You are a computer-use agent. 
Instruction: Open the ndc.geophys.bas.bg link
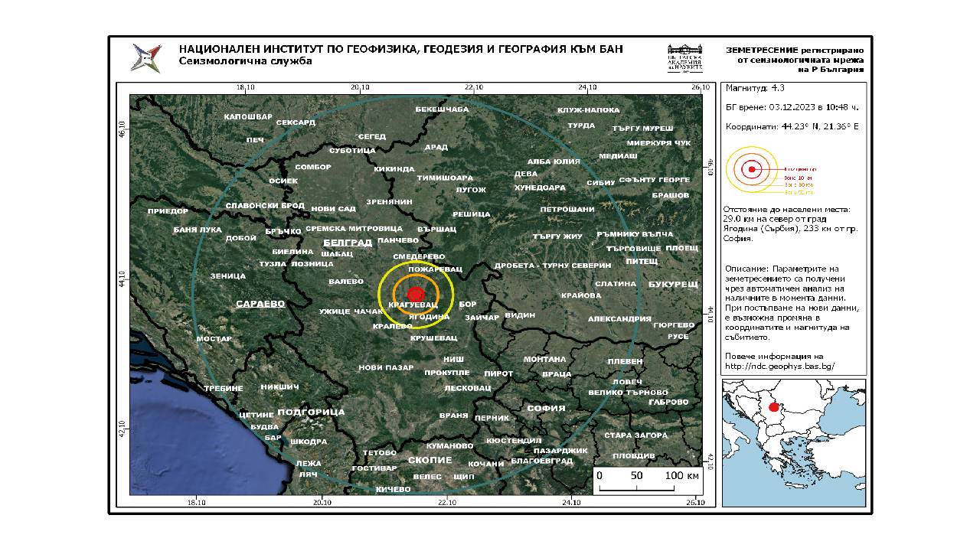pos(779,366)
